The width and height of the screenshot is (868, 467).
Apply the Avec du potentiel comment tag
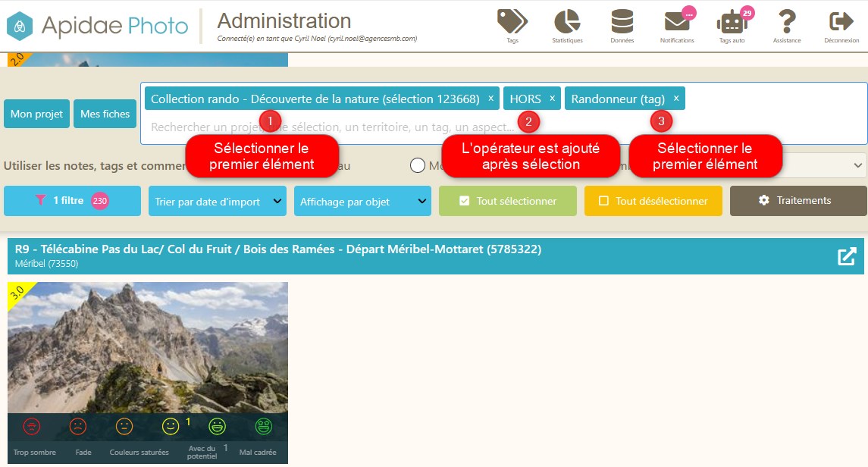[x=202, y=452]
